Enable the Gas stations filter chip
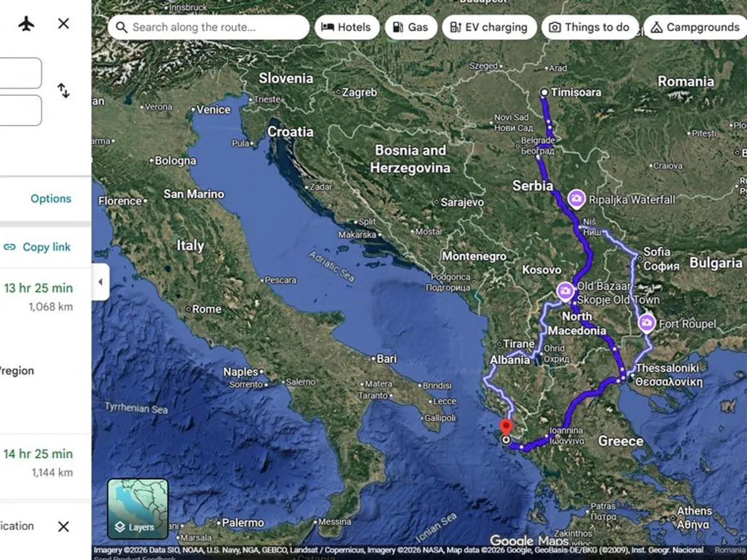 410,27
